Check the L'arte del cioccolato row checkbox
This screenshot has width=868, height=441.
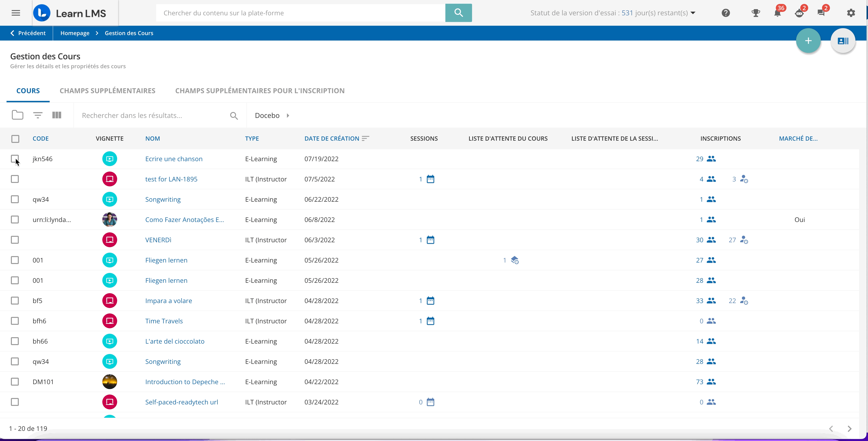(x=15, y=341)
